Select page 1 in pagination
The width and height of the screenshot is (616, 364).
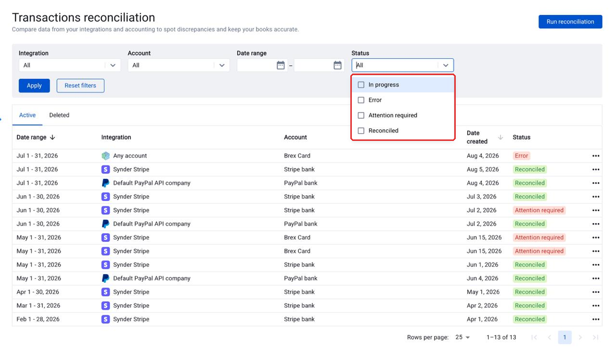[565, 338]
